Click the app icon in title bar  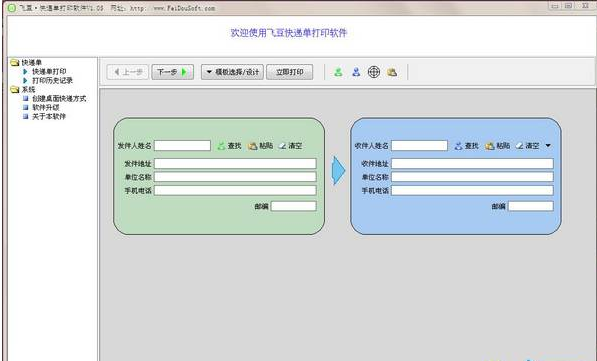point(12,7)
